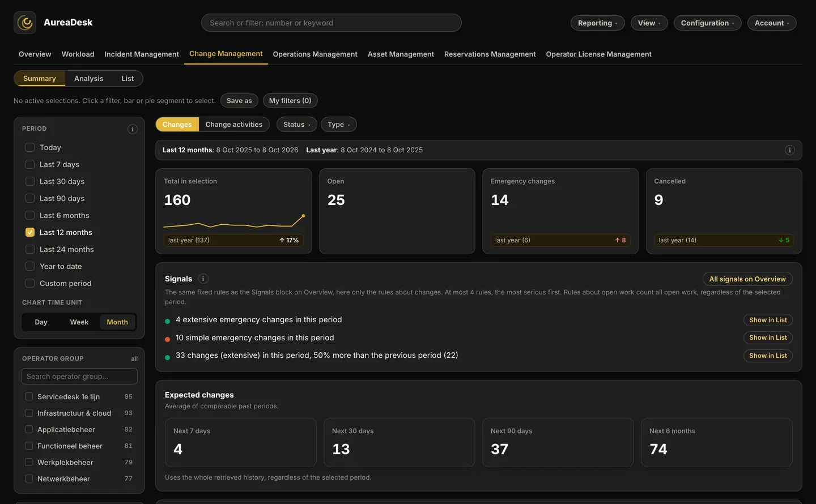Select the Change Management tab
816x504 pixels.
(x=226, y=54)
